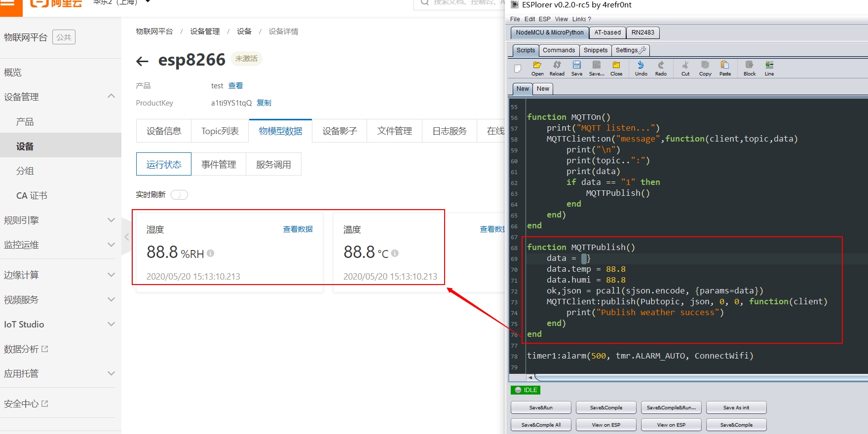Switch to the AT-based tab
Viewport: 868px width, 434px height.
point(607,33)
